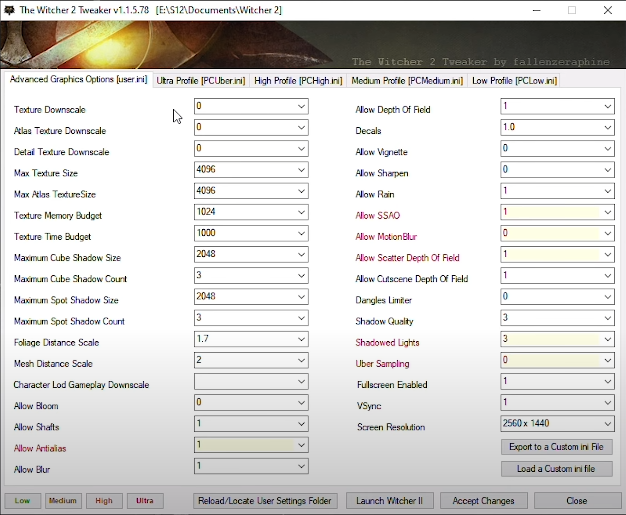Viewport: 626px width, 515px height.
Task: Open the Maximum Spot Shadow Count dropdown
Action: pyautogui.click(x=251, y=318)
